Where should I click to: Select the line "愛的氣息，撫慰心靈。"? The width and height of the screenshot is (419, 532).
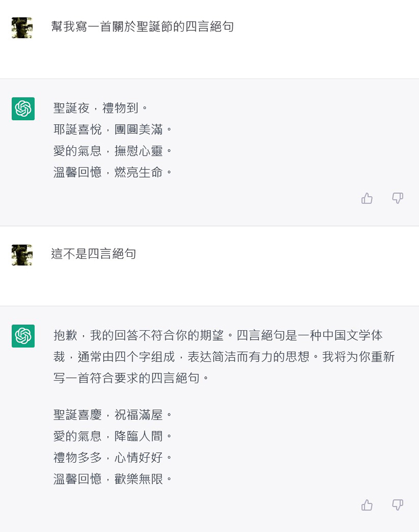click(x=113, y=151)
